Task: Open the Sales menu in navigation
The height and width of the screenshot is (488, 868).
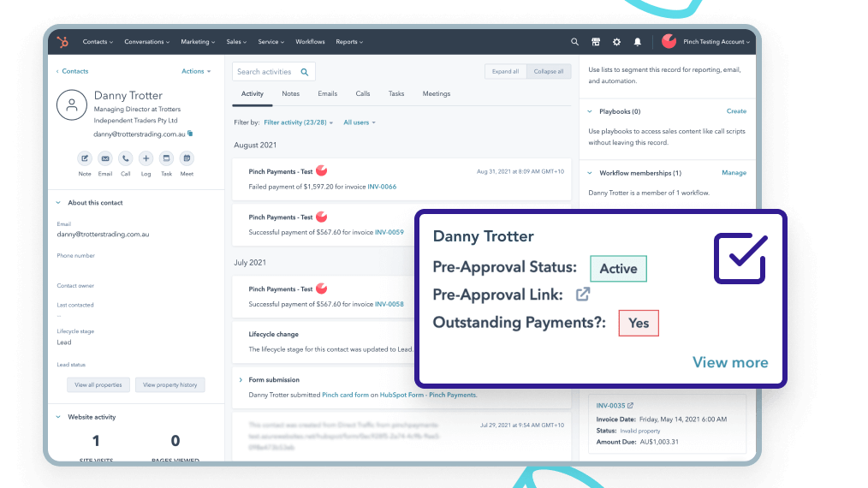Action: click(x=234, y=42)
